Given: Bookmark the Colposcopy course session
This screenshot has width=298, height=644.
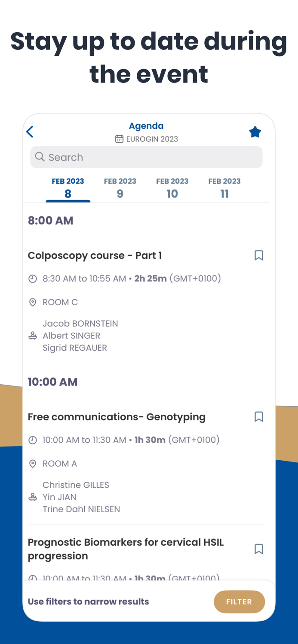Looking at the screenshot, I should coord(259,255).
